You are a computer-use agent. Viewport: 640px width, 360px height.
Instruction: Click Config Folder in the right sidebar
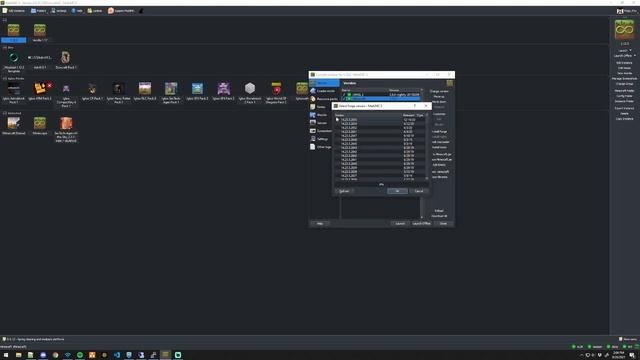tap(624, 96)
